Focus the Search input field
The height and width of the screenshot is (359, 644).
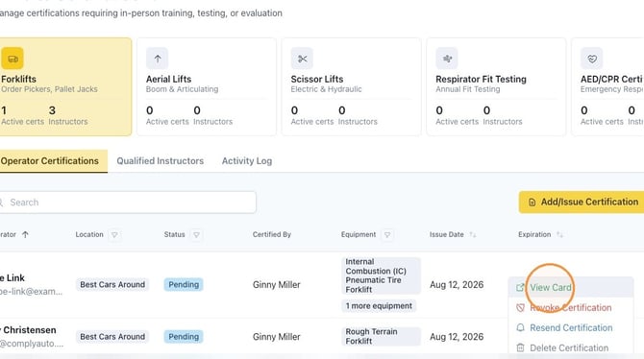click(x=128, y=203)
